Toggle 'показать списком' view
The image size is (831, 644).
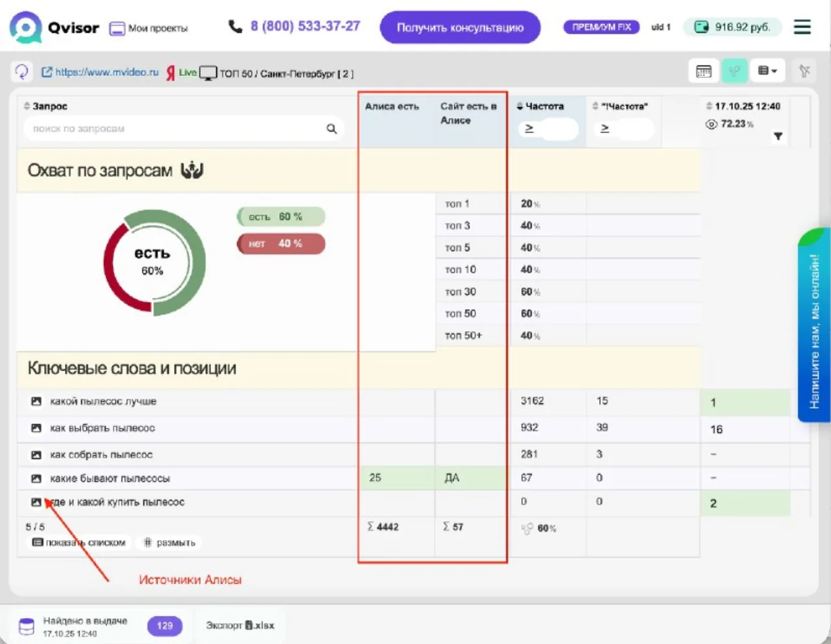point(79,543)
